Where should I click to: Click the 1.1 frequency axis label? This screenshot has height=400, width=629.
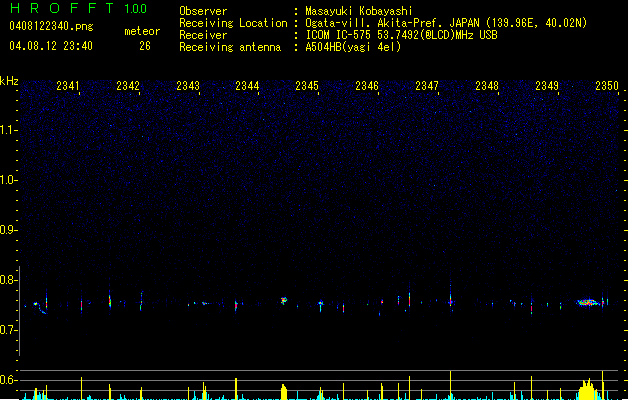pos(7,130)
